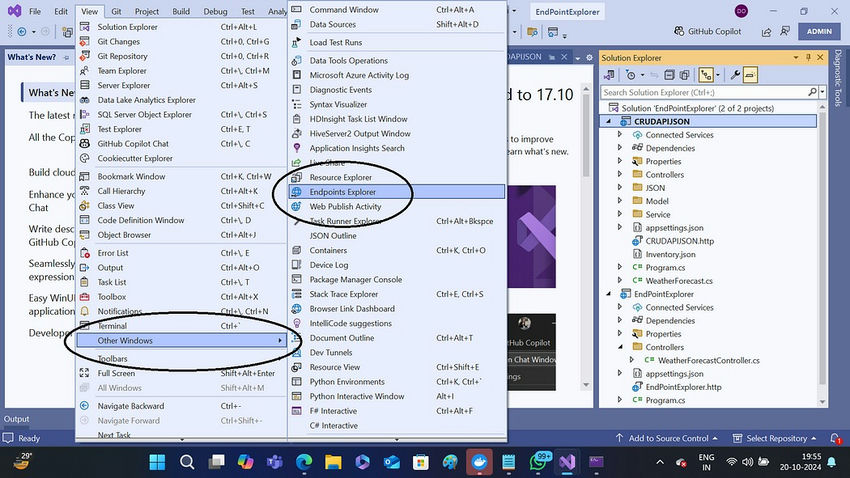Select Endpoints Explorer from the submenu
Viewport: 850px width, 478px height.
point(397,192)
